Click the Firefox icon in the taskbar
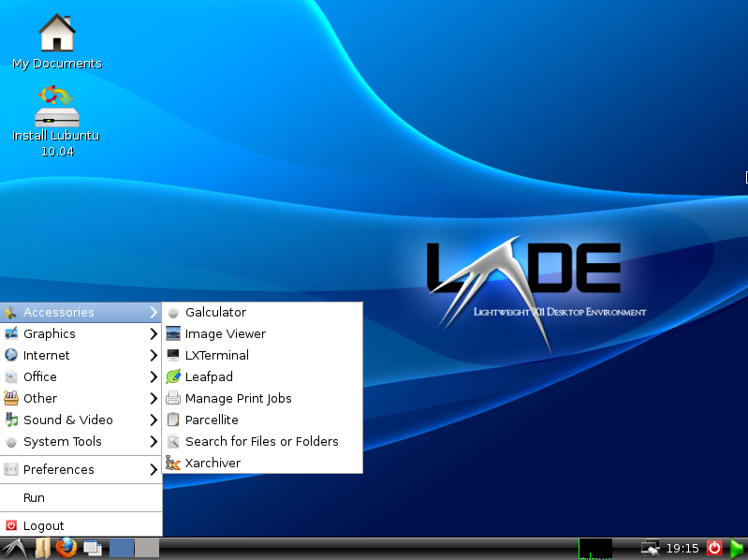The width and height of the screenshot is (748, 560). click(x=66, y=548)
